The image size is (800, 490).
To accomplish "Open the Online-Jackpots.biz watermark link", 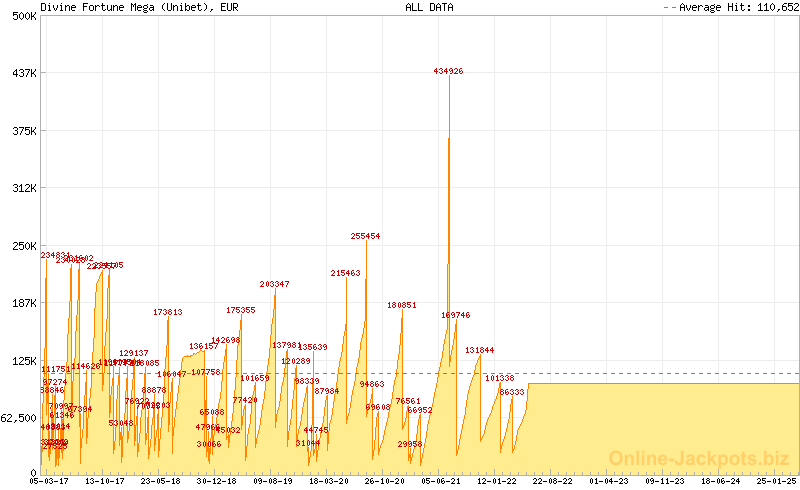I will (699, 458).
